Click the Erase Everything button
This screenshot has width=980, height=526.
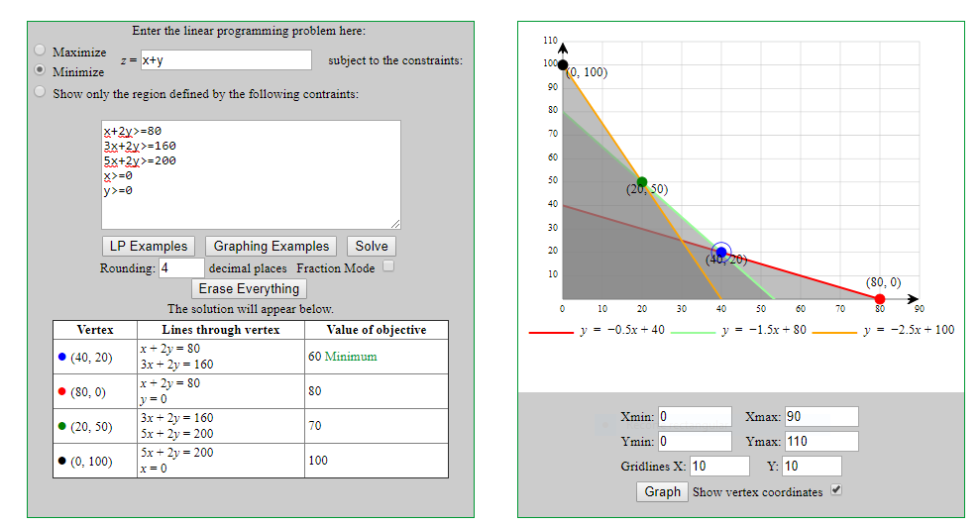(x=249, y=288)
